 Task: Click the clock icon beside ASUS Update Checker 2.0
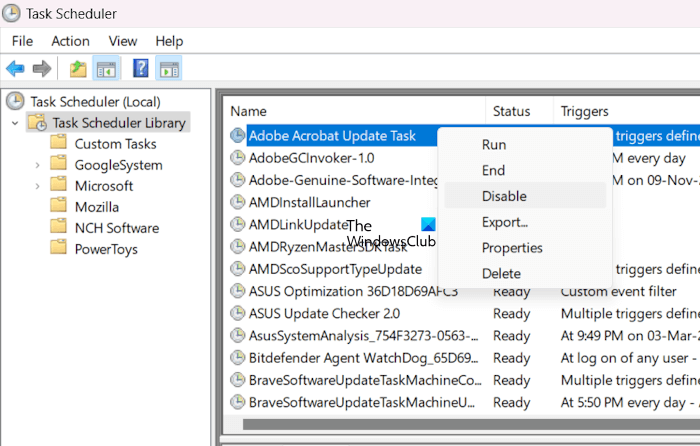coord(238,313)
